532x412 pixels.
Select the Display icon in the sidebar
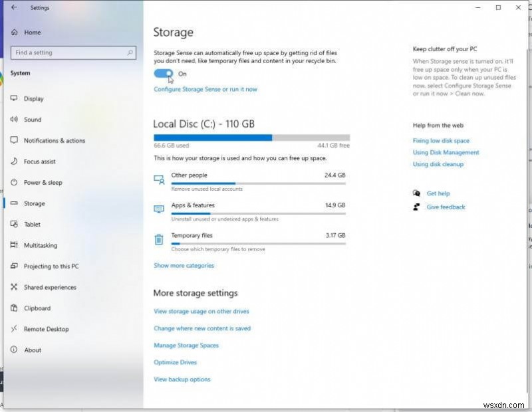[15, 98]
